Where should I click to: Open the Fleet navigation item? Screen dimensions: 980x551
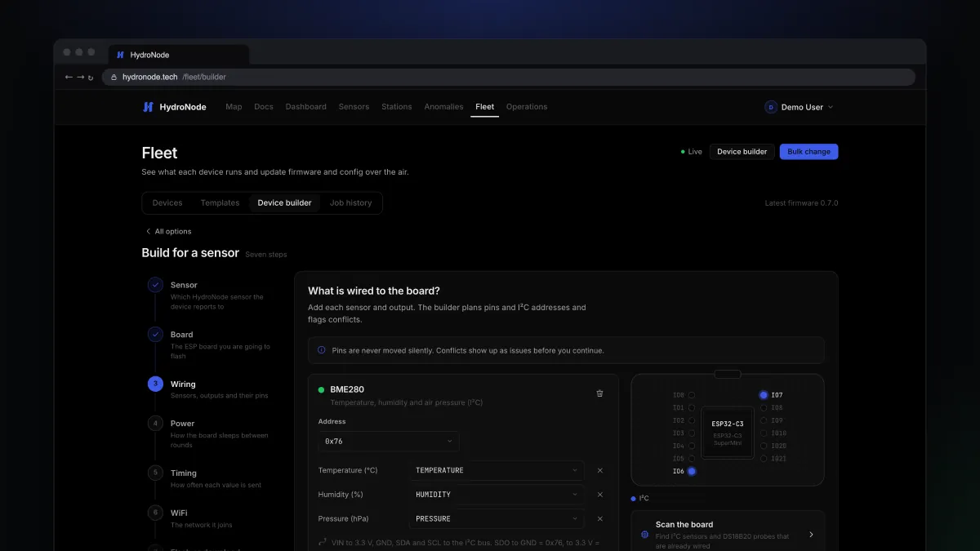click(x=485, y=107)
